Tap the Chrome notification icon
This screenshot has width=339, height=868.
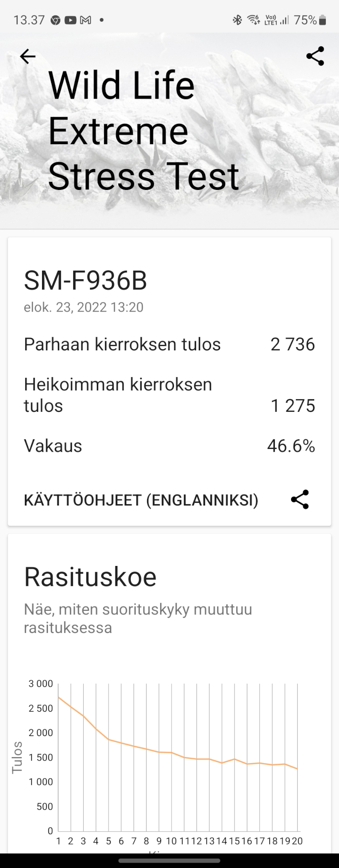click(x=55, y=20)
